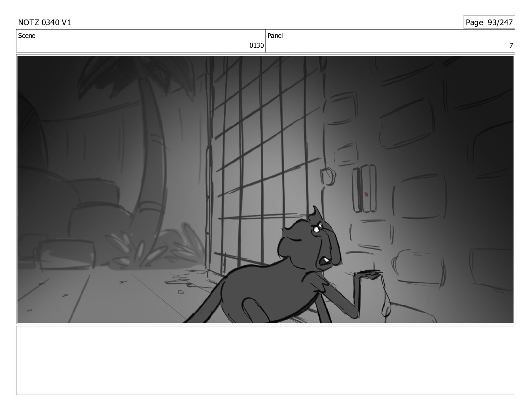Click the 'Page 93/247' page indicator

tap(489, 22)
